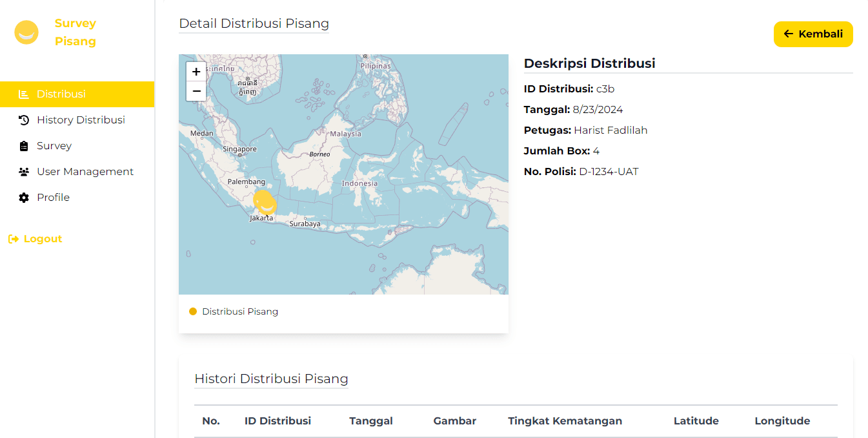Screen dimensions: 868x438
Task: Open the Distribusi menu item
Action: pos(61,94)
